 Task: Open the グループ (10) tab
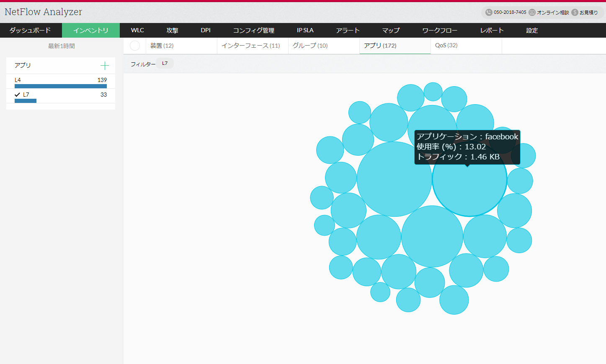(x=324, y=46)
